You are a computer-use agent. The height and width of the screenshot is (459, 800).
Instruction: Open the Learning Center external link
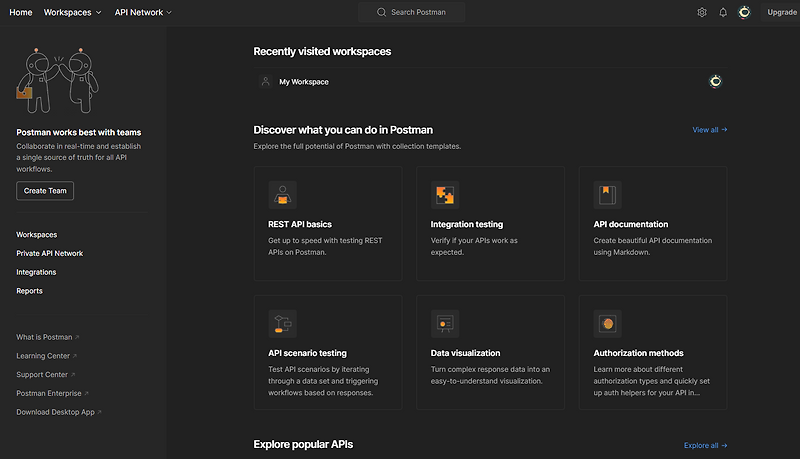[x=45, y=356]
